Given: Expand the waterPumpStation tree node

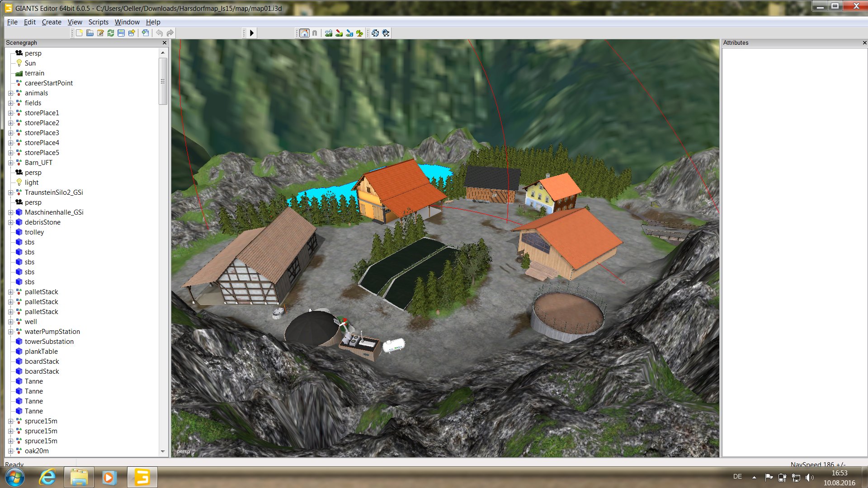Looking at the screenshot, I should click(10, 332).
